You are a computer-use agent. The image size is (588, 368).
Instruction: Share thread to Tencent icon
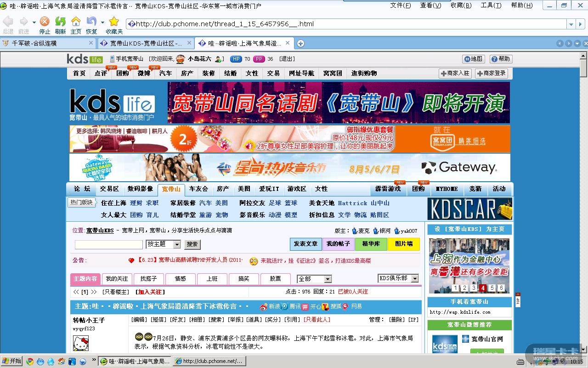[285, 306]
